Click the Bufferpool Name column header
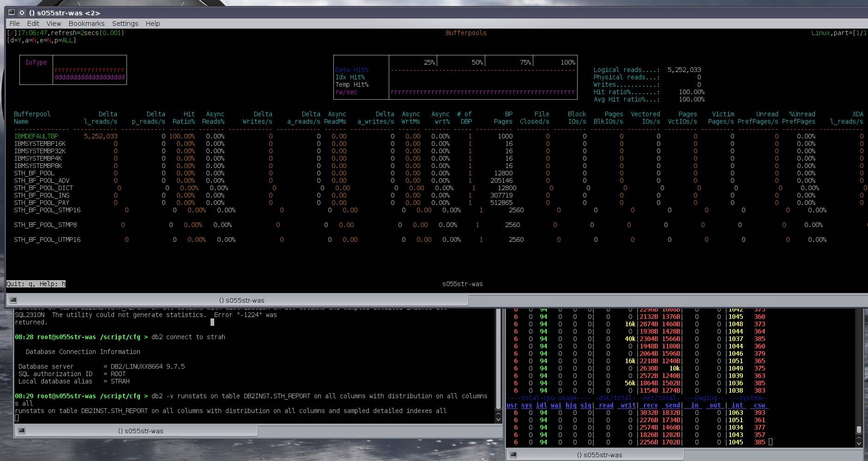Screen dimensions: 868x461 (x=32, y=118)
